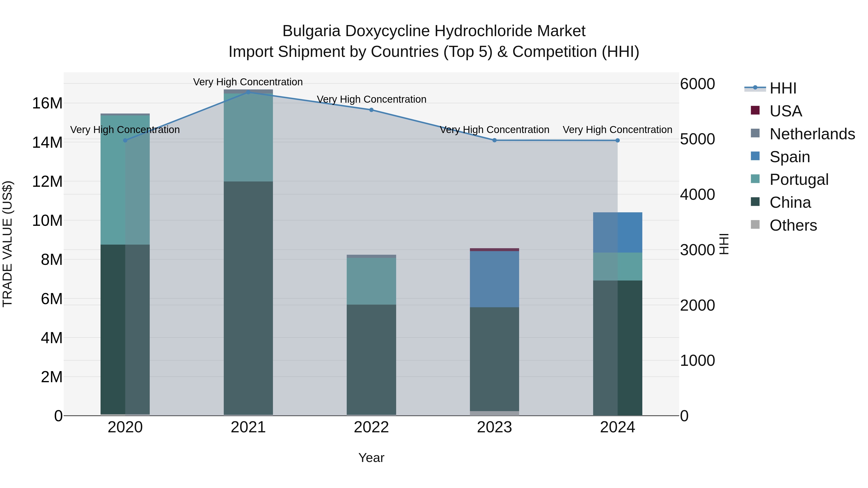This screenshot has width=868, height=488.
Task: Click the China bar segment for 2021
Action: pyautogui.click(x=248, y=298)
